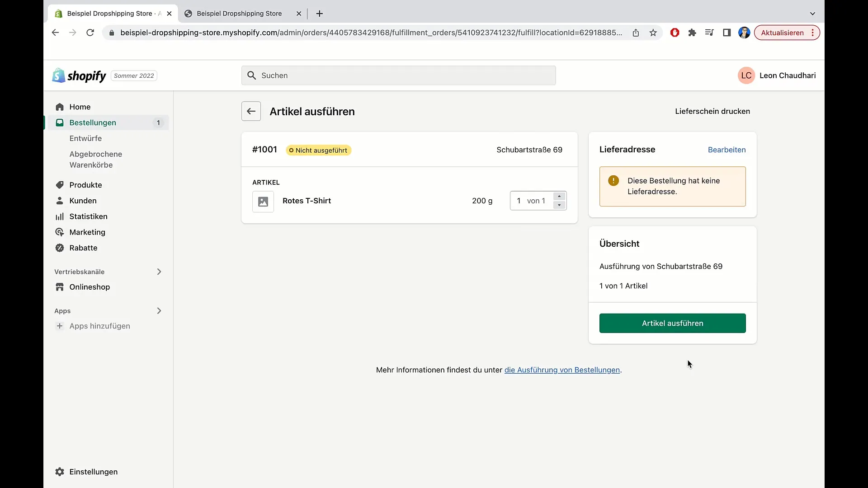This screenshot has height=488, width=868.
Task: Go to Kunden in sidebar
Action: [x=83, y=201]
